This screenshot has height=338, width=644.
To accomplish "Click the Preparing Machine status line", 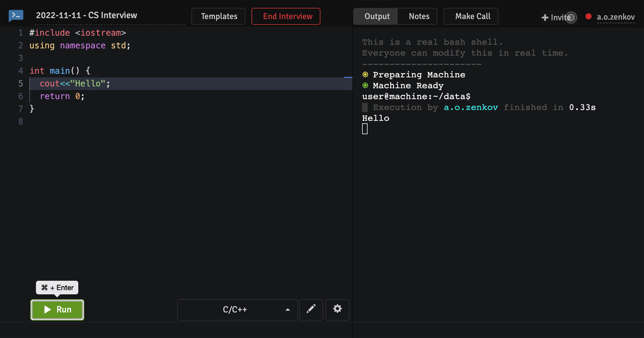I will click(x=414, y=75).
